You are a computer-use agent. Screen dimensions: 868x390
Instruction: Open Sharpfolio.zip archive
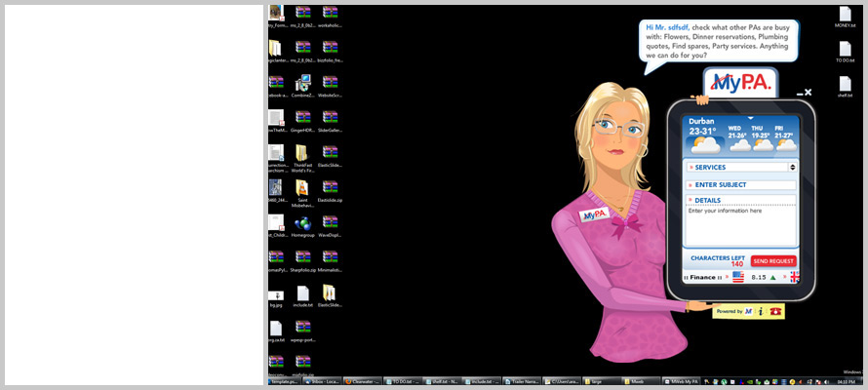(x=302, y=261)
